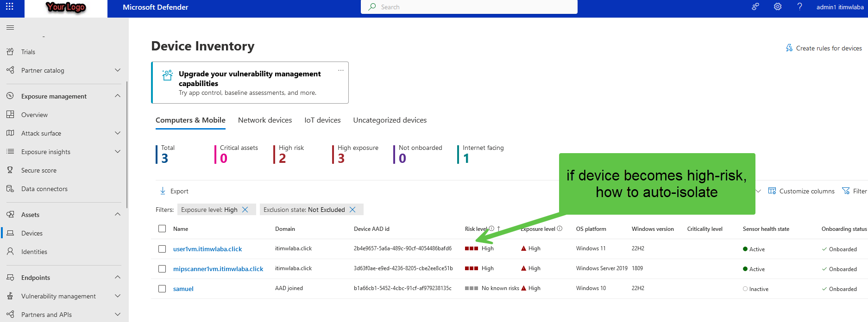Open the samuel device link
The width and height of the screenshot is (868, 322).
(183, 289)
